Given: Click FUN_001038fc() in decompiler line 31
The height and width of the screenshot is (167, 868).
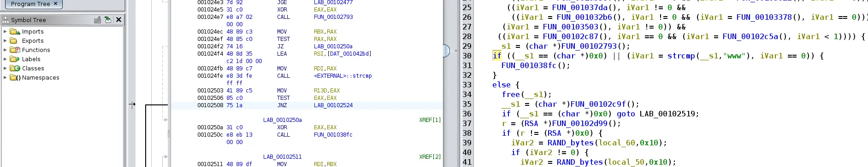Looking at the screenshot, I should click(534, 65).
